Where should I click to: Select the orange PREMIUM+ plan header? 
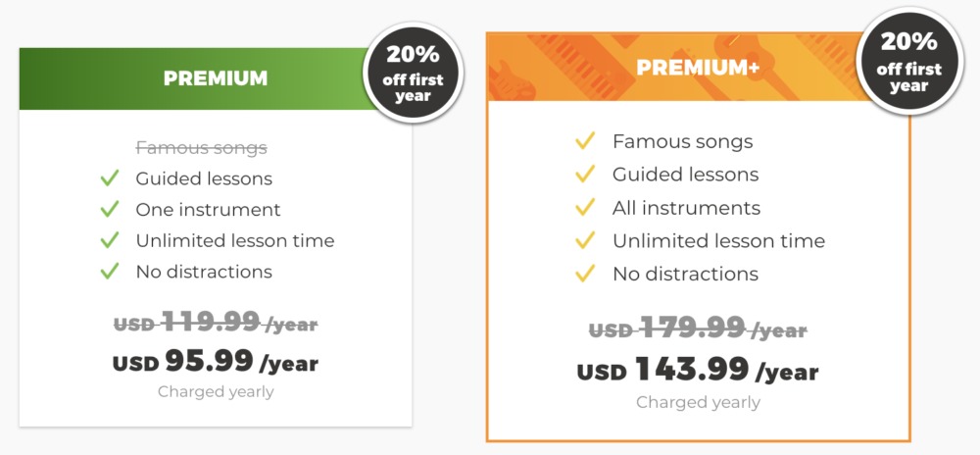click(698, 67)
